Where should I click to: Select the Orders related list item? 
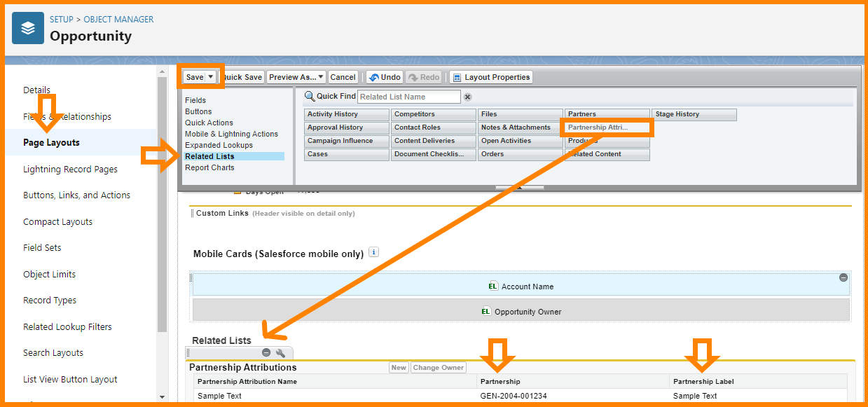[x=520, y=154]
